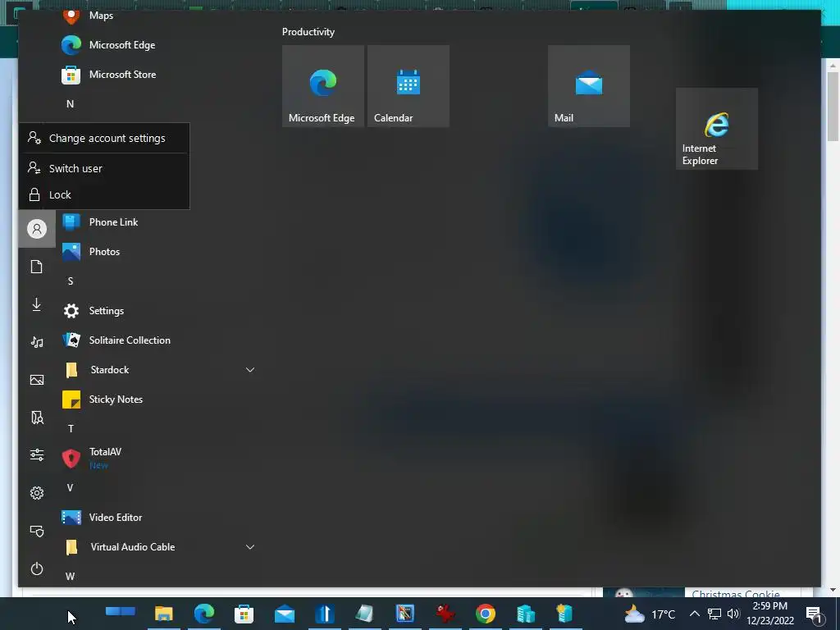Screen dimensions: 840x630
Task: Open the notifications action center
Action: [815, 614]
